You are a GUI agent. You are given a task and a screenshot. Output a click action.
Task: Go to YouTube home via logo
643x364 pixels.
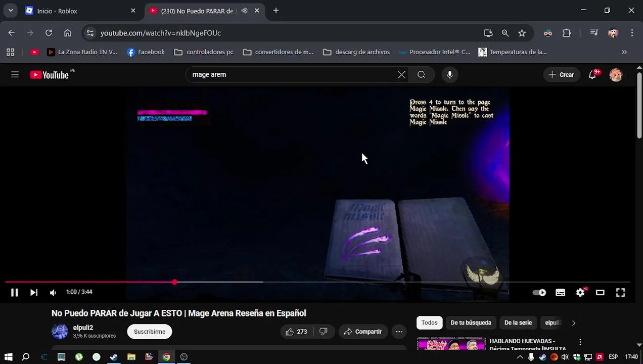tap(49, 75)
